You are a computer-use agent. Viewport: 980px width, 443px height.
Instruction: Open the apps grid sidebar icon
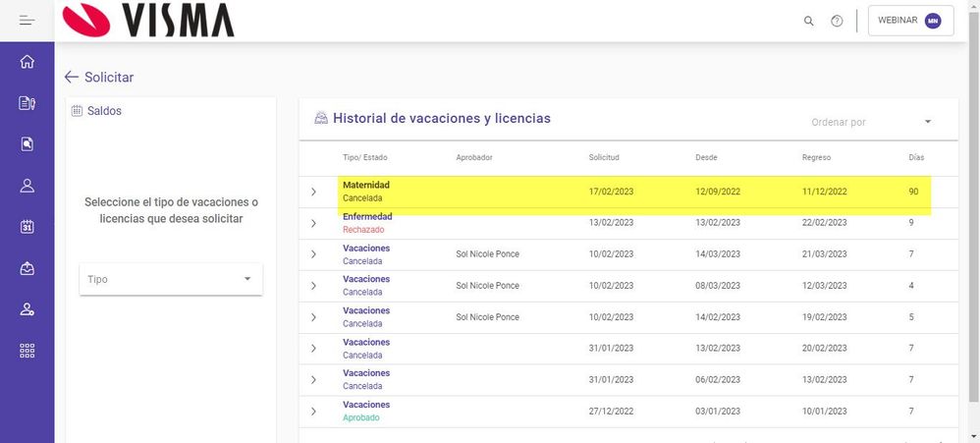click(27, 351)
